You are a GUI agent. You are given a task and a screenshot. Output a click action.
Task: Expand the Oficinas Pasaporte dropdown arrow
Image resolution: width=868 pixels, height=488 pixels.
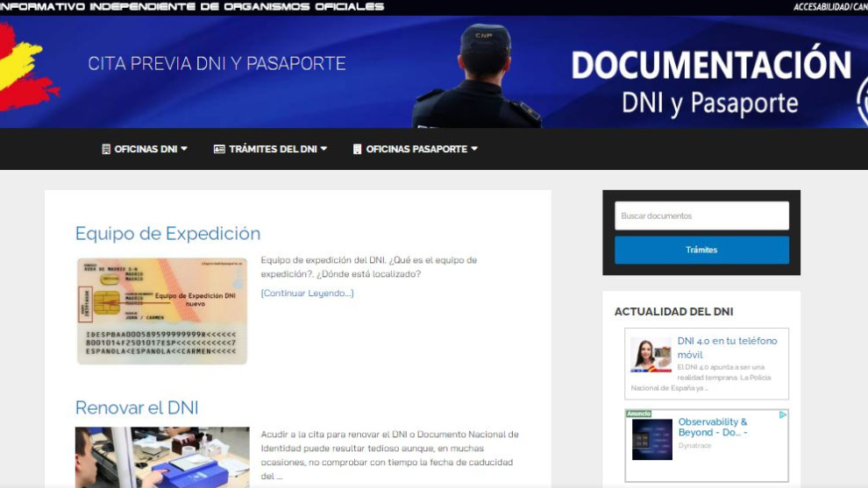point(474,149)
